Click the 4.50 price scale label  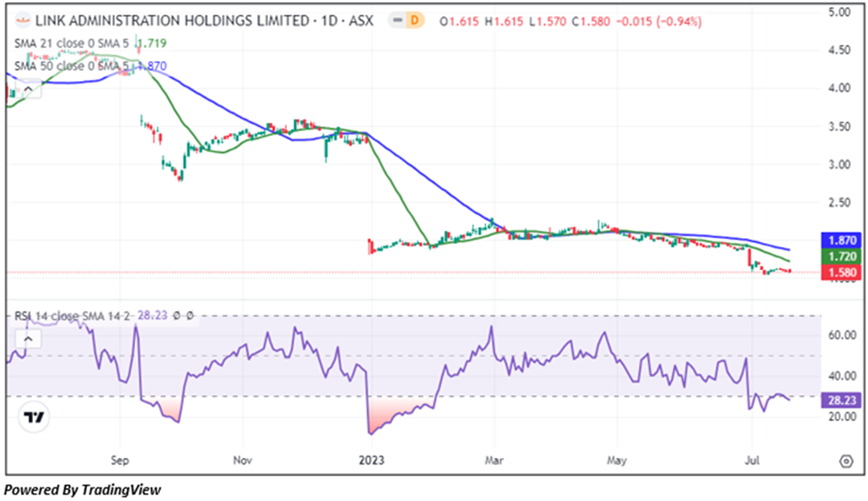click(x=840, y=51)
